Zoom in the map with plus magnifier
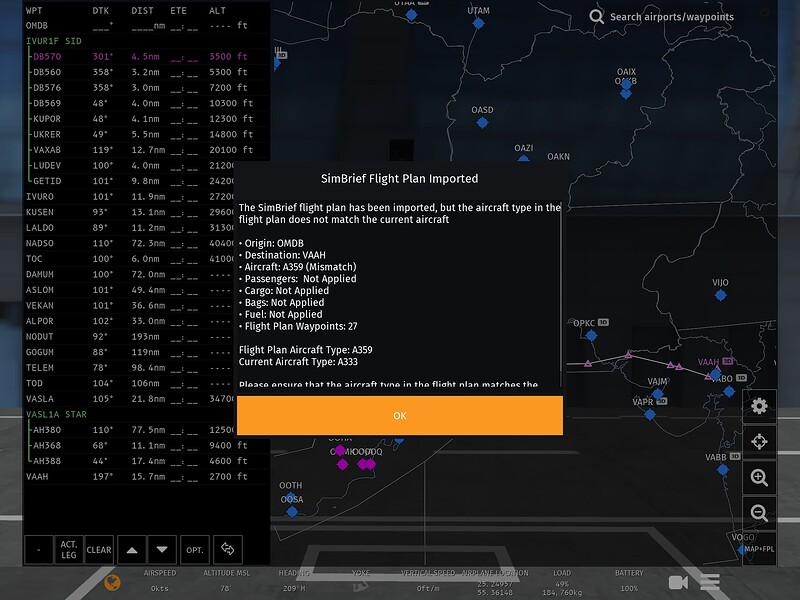This screenshot has width=800, height=600. coord(759,478)
